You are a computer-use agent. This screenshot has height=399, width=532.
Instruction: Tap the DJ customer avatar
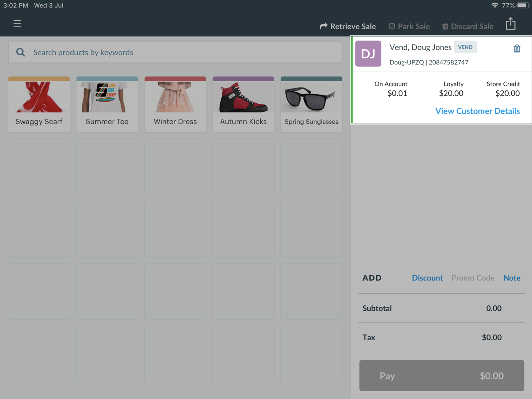(368, 54)
